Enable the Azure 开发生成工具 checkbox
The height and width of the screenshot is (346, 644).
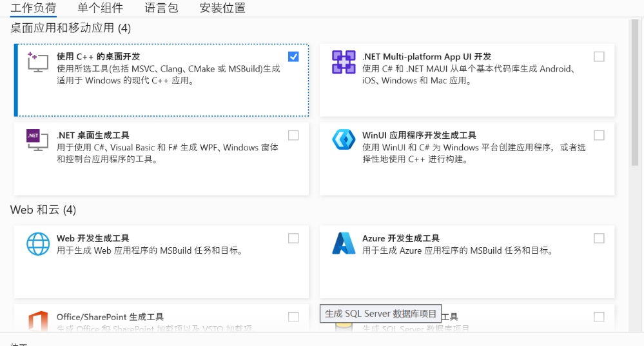tap(599, 238)
